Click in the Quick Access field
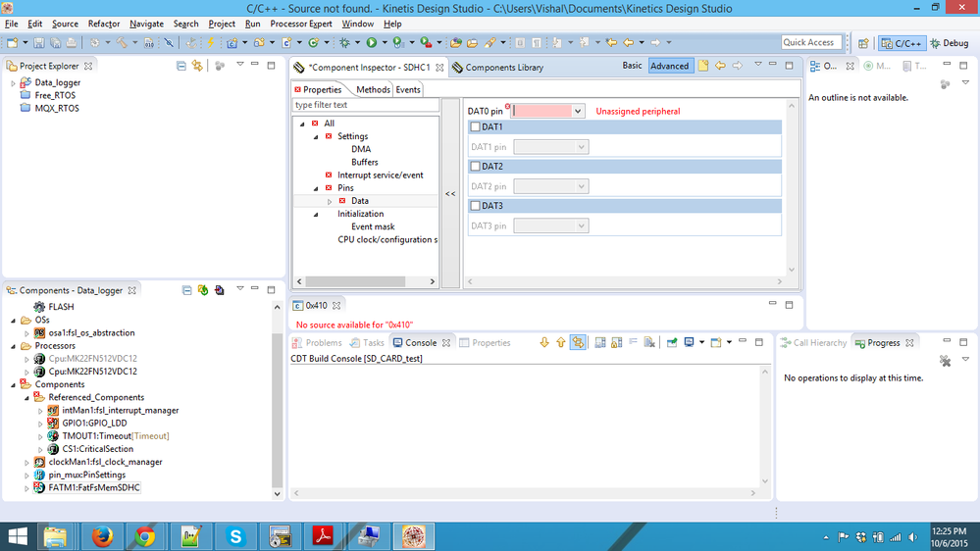Screen dimensions: 980x551 [811, 42]
